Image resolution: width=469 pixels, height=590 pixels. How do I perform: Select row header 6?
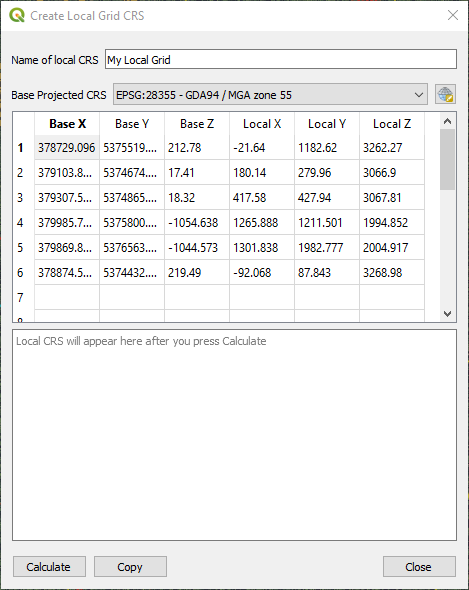coord(24,272)
